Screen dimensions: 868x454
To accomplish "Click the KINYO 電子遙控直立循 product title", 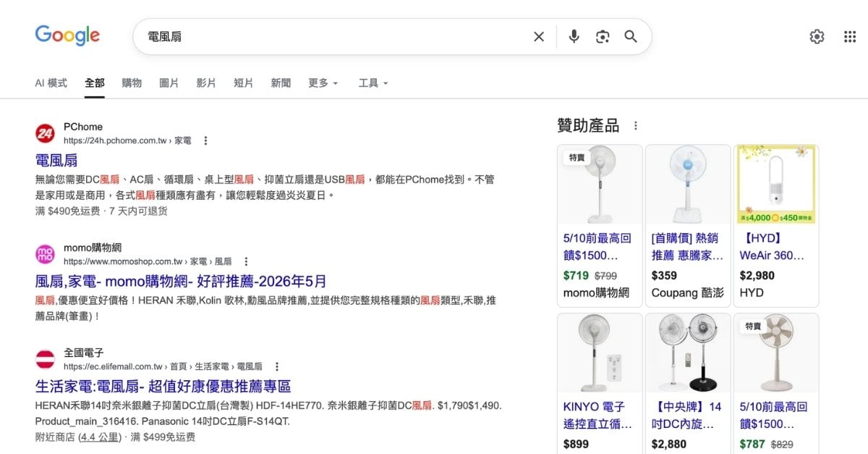I will tap(598, 416).
